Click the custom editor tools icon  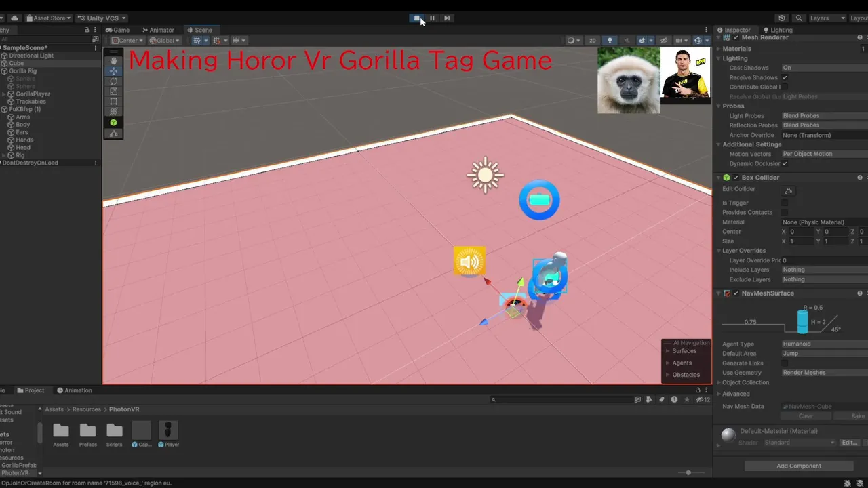[113, 134]
